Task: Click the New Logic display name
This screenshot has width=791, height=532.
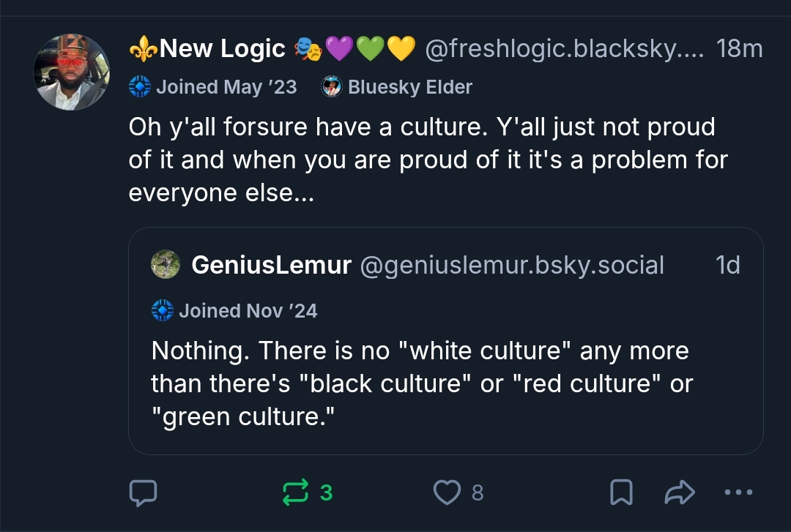Action: (x=222, y=49)
